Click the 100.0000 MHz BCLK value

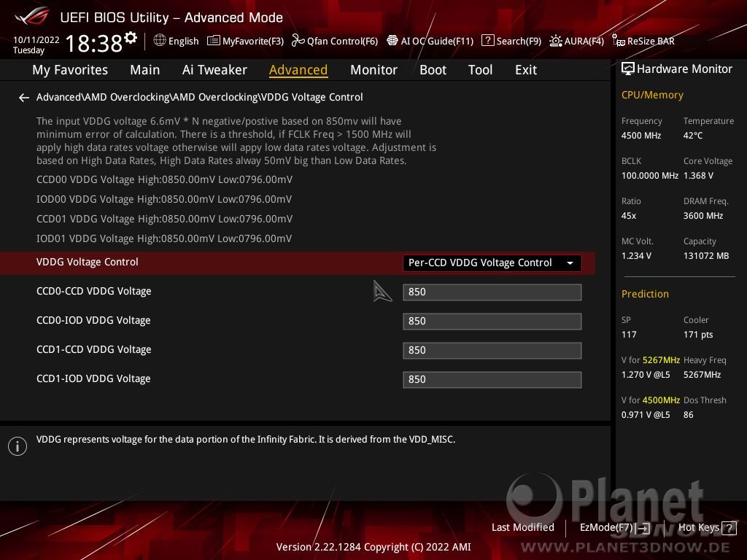(650, 176)
